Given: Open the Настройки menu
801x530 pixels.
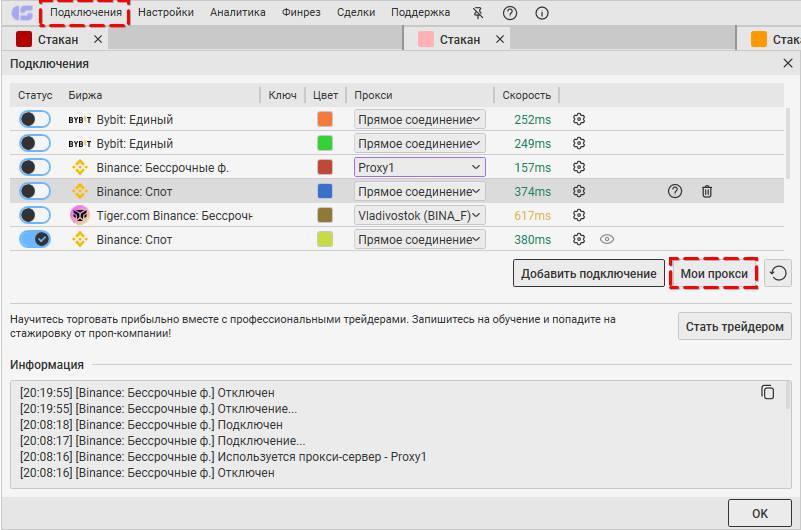Looking at the screenshot, I should (x=166, y=13).
